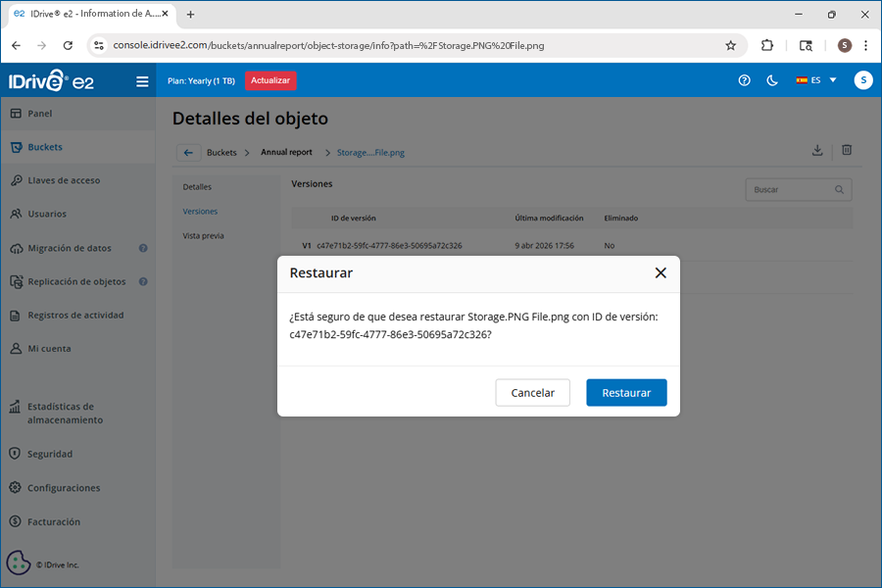Open the help question mark icon
The height and width of the screenshot is (588, 882).
744,80
